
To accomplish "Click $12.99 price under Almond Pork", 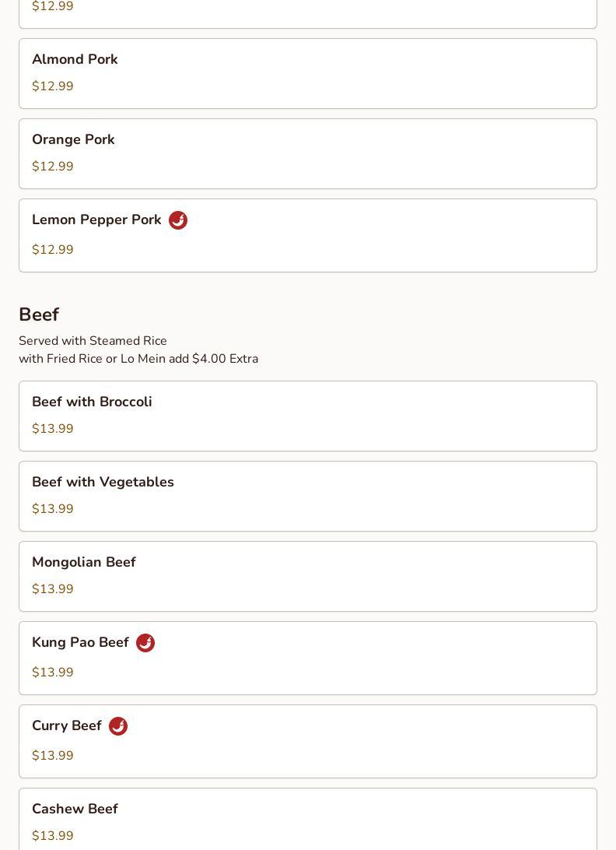I will 53,86.
